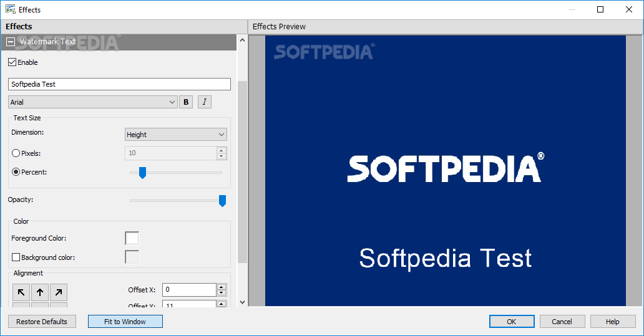This screenshot has width=644, height=336.
Task: Select the Percent radio option
Action: [x=16, y=172]
